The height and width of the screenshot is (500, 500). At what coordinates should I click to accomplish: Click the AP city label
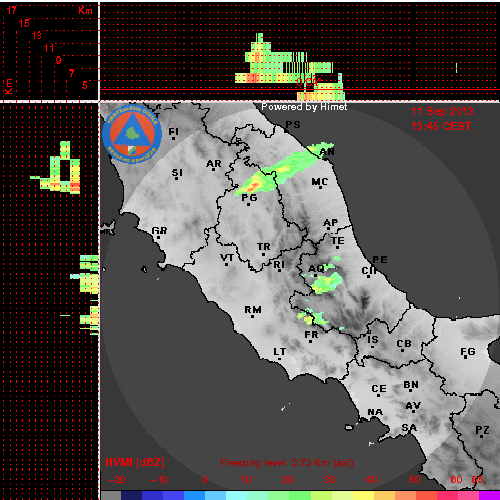[331, 222]
